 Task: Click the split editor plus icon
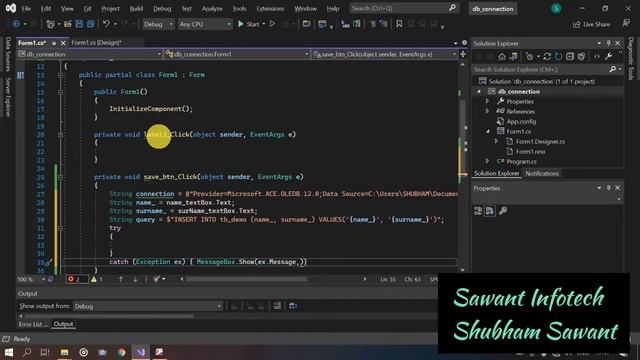(463, 54)
